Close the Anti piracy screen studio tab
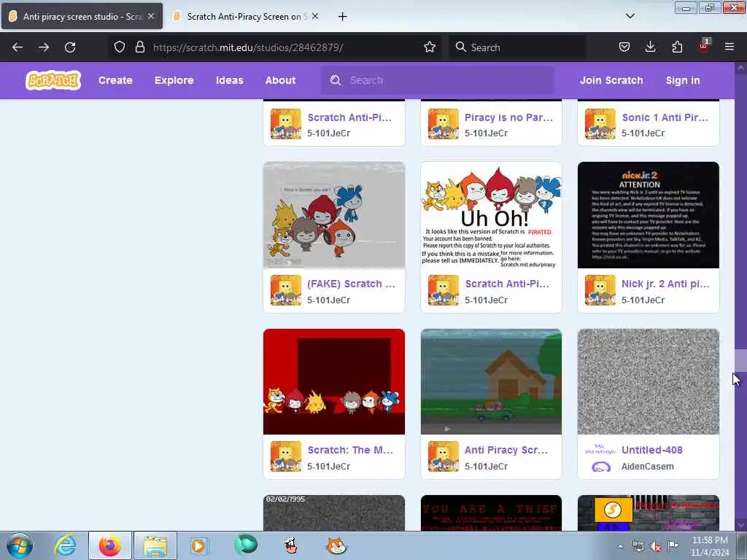Viewport: 747px width, 560px height. click(x=151, y=16)
